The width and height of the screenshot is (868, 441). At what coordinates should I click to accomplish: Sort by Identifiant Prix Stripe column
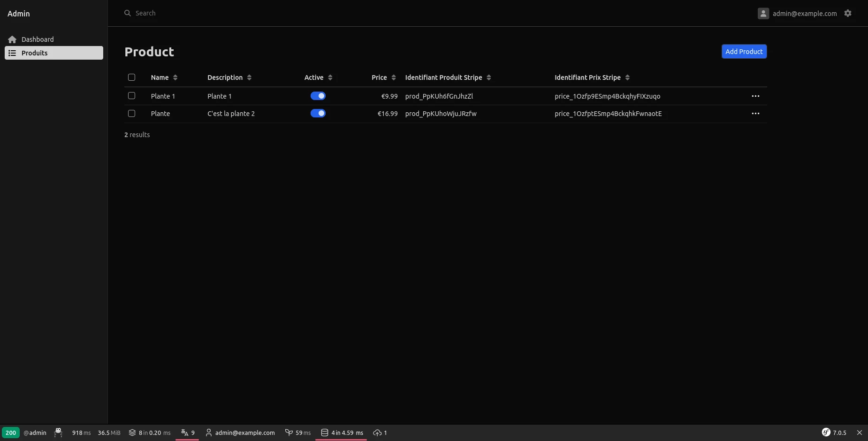592,77
